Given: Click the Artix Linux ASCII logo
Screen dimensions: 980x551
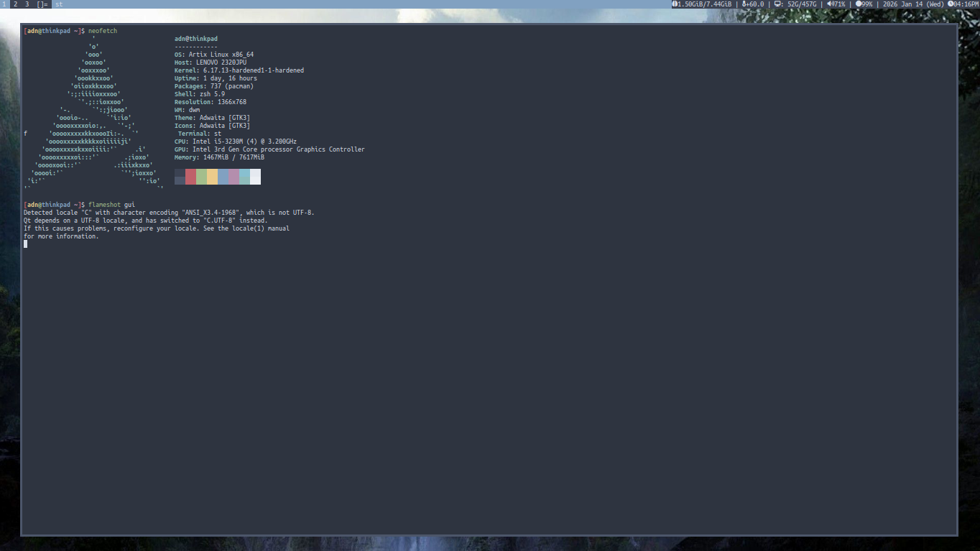Looking at the screenshot, I should 93,114.
